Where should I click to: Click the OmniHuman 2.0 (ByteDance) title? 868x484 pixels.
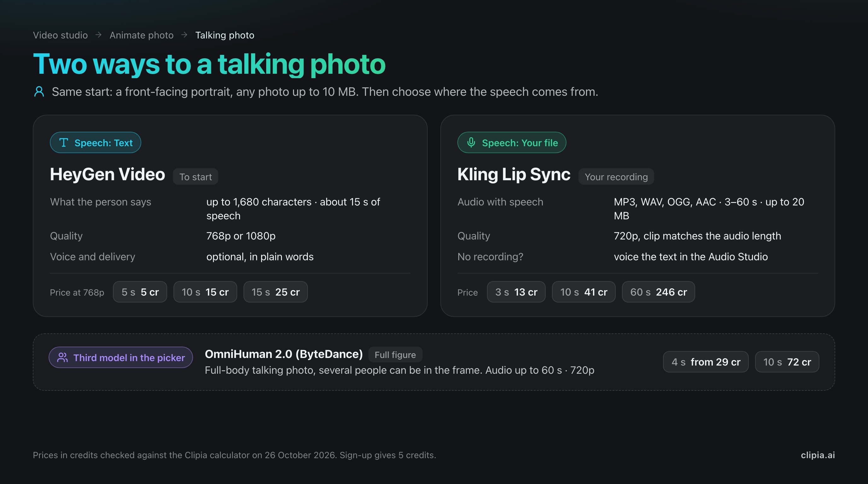tap(284, 354)
